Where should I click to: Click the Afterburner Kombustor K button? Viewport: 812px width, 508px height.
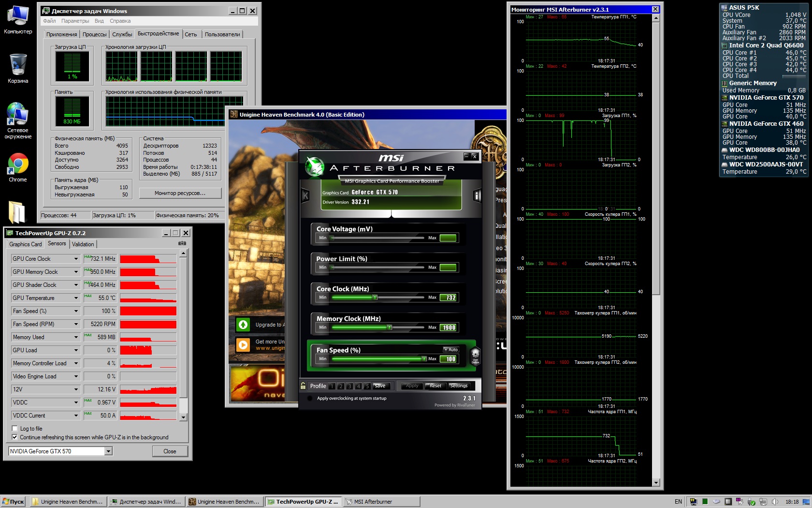coord(305,195)
